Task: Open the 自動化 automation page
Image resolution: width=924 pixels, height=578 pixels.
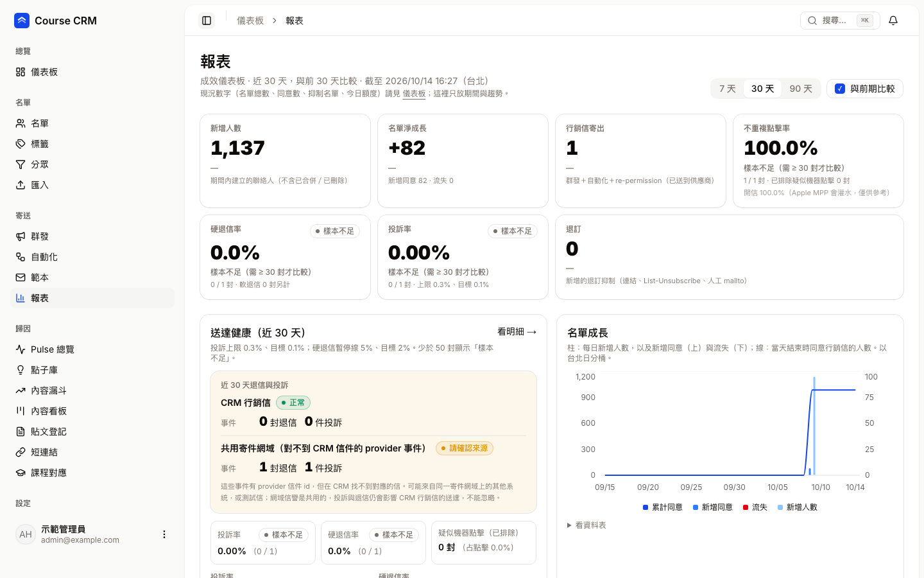Action: [x=94, y=257]
